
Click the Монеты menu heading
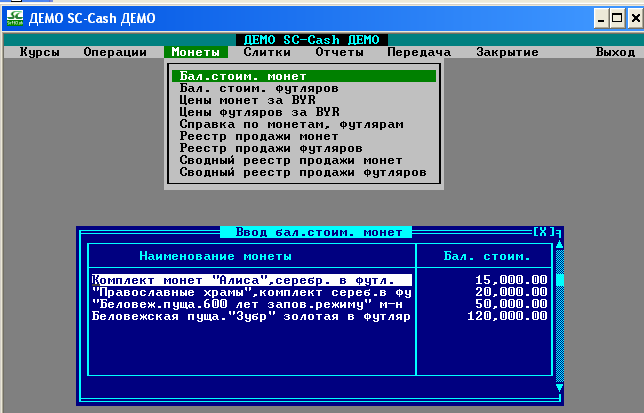tap(196, 52)
